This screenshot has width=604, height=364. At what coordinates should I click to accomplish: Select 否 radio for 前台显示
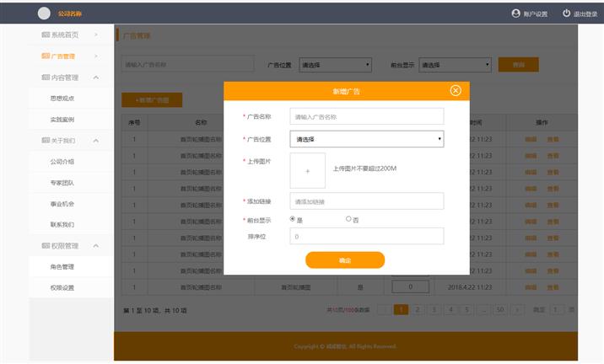(x=348, y=219)
